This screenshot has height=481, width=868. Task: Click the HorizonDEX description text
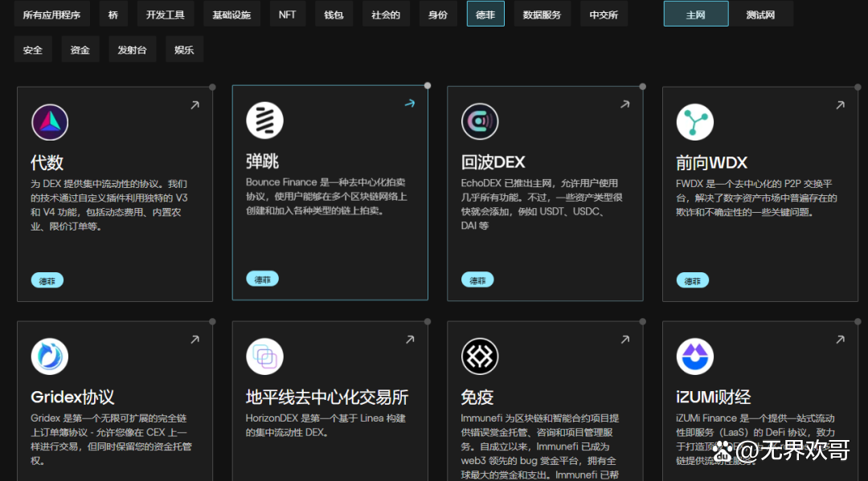click(x=326, y=425)
